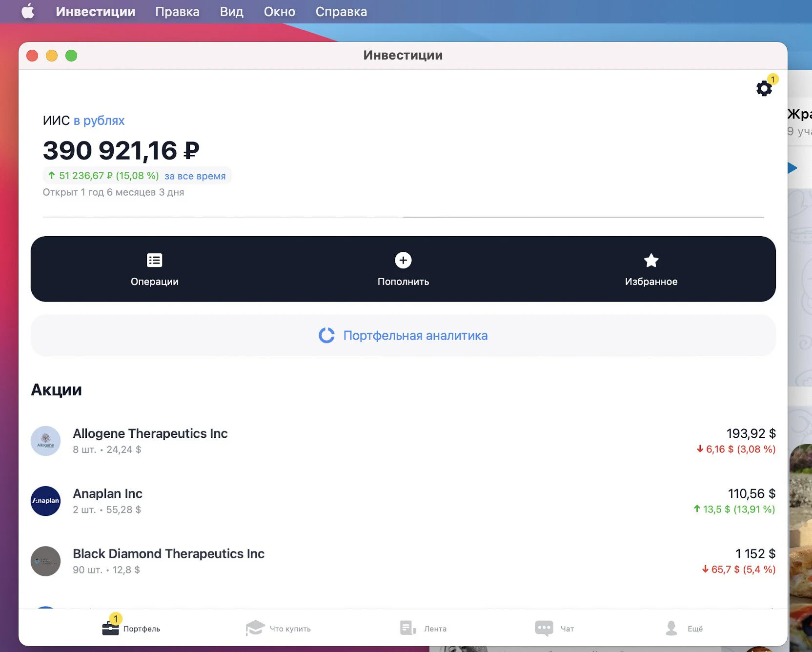Screen dimensions: 812x652
Task: Click the Anaplan Inc stock name
Action: click(107, 493)
